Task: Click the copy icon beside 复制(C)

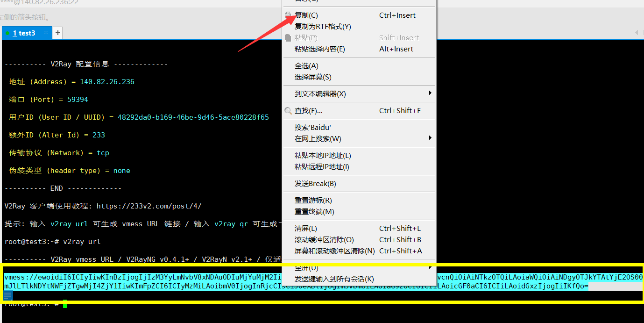Action: (288, 15)
